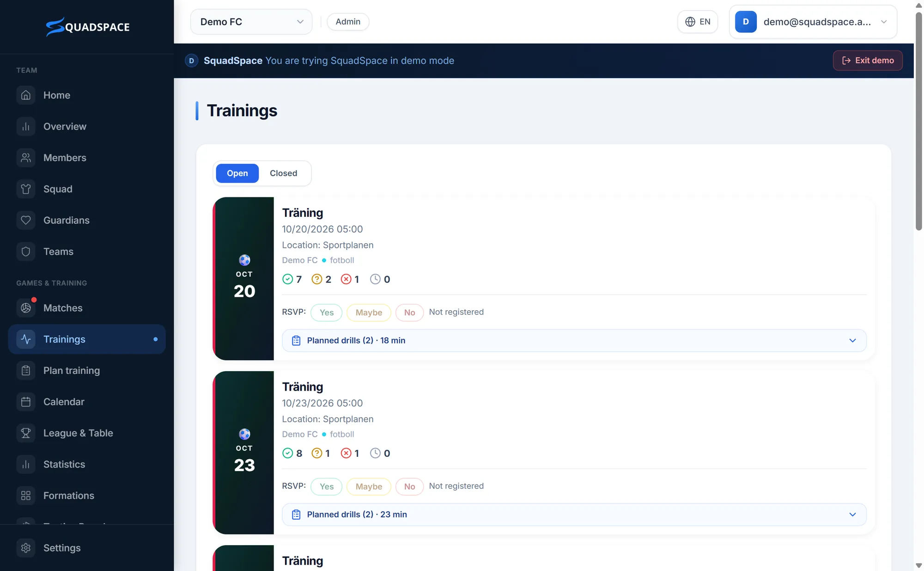Viewport: 924px width, 571px height.
Task: Click green check count on Oct 23 training
Action: (x=292, y=453)
